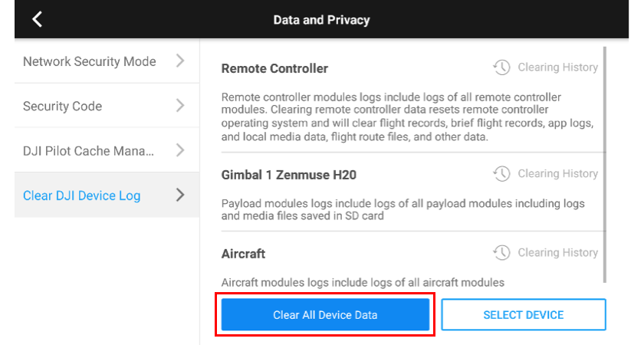
Task: Select the Aircraft section heading
Action: (243, 254)
